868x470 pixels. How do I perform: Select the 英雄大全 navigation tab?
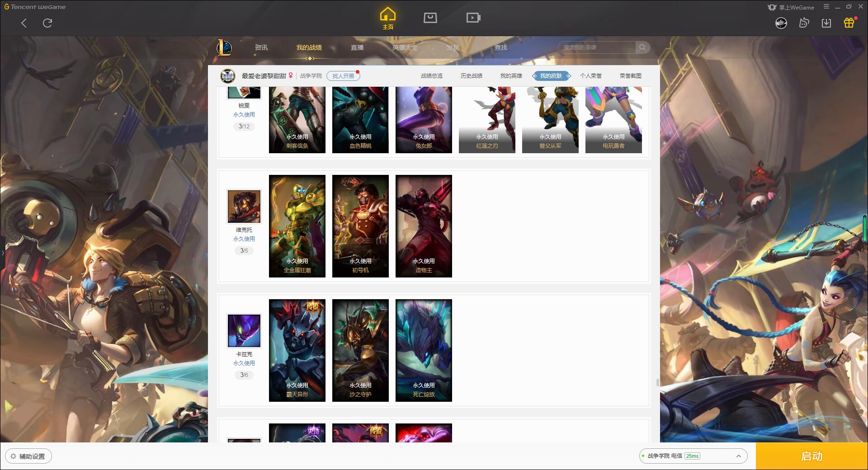[x=405, y=47]
